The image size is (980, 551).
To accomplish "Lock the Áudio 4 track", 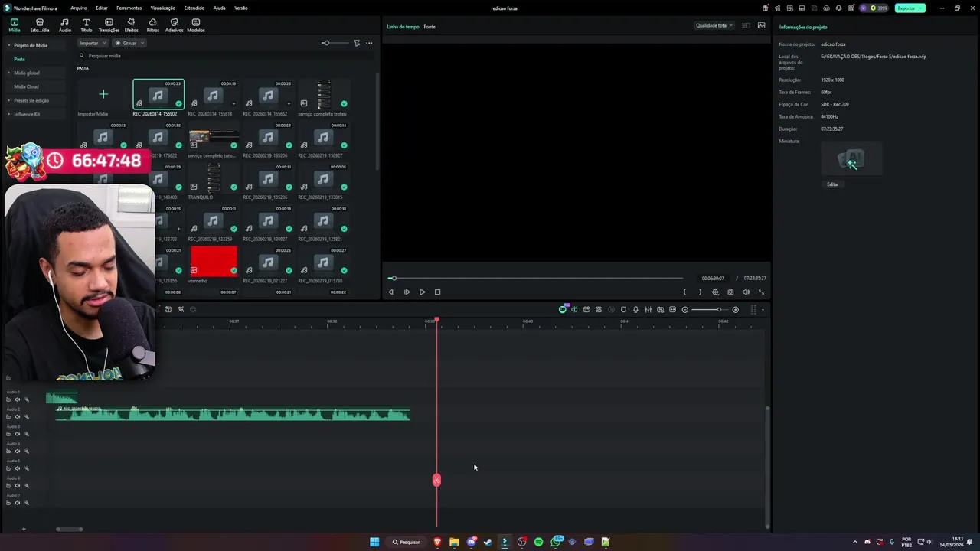I will tap(8, 452).
